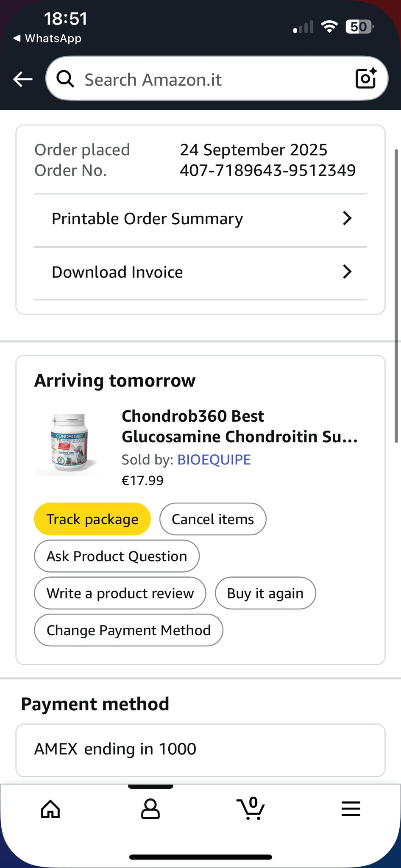Tap Buy it again
Screen dimensions: 401x868
point(265,593)
